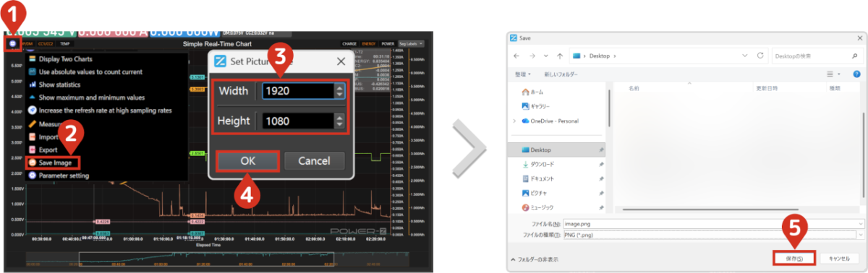
Task: Choose Parameter setting from the menu
Action: (63, 175)
